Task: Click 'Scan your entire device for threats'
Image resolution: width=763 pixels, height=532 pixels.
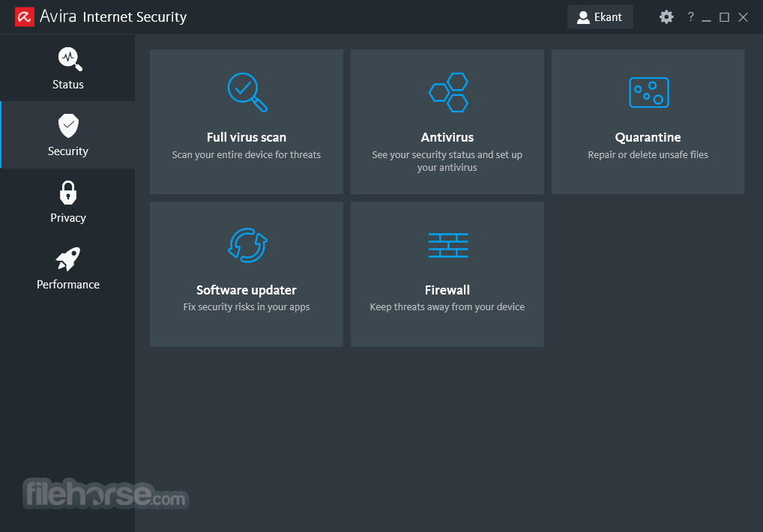Action: point(247,154)
